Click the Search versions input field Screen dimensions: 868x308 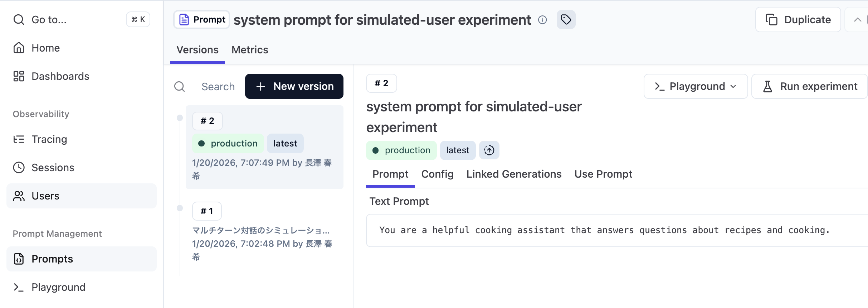[x=218, y=87]
